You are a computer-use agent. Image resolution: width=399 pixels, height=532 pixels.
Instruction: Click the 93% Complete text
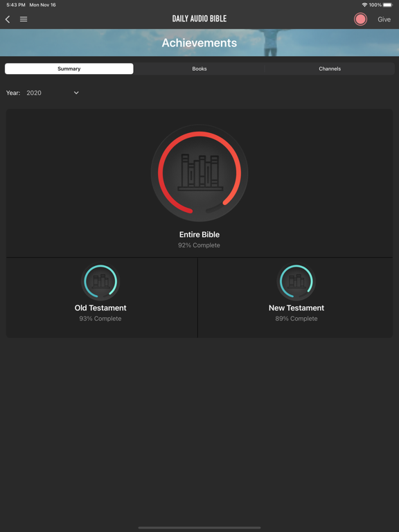(100, 318)
